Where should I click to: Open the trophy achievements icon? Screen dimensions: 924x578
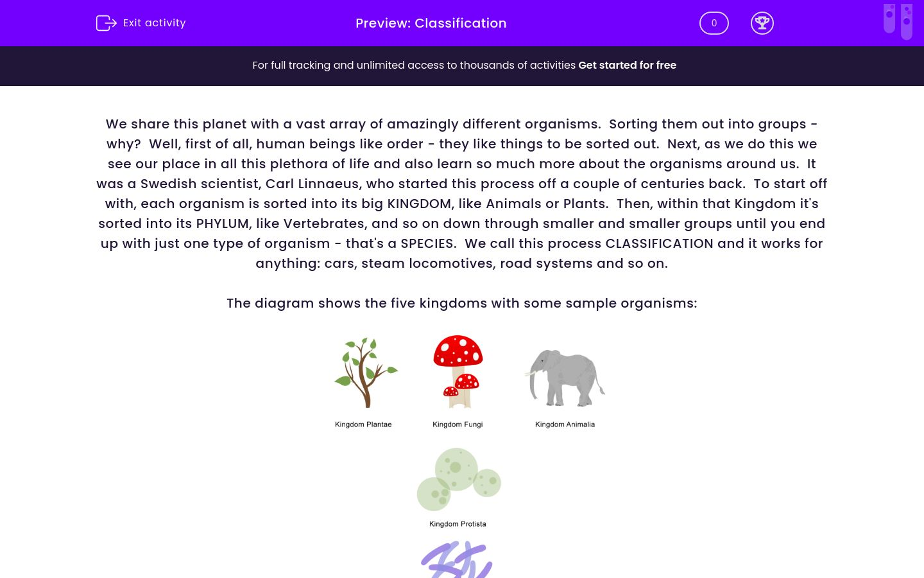coord(762,22)
